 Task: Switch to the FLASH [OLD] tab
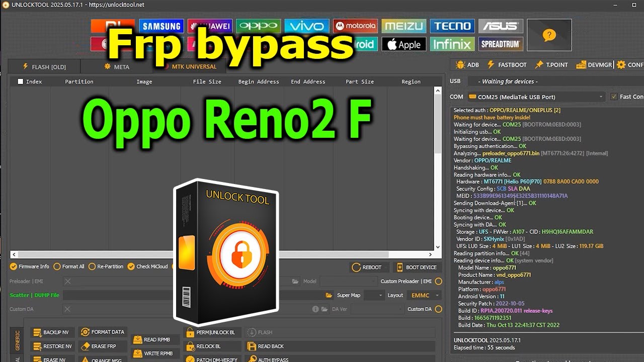(x=44, y=66)
